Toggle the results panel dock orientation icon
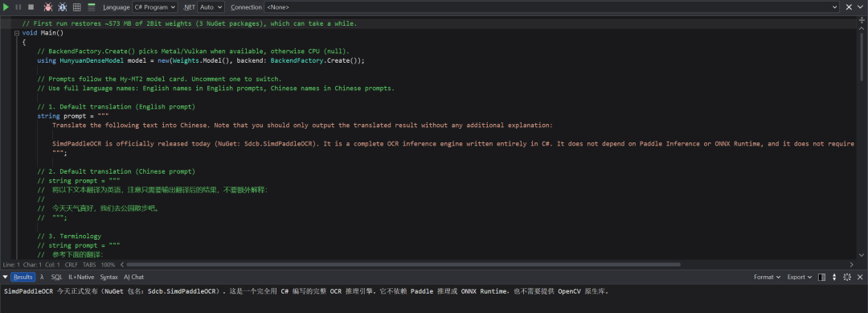 pyautogui.click(x=821, y=277)
